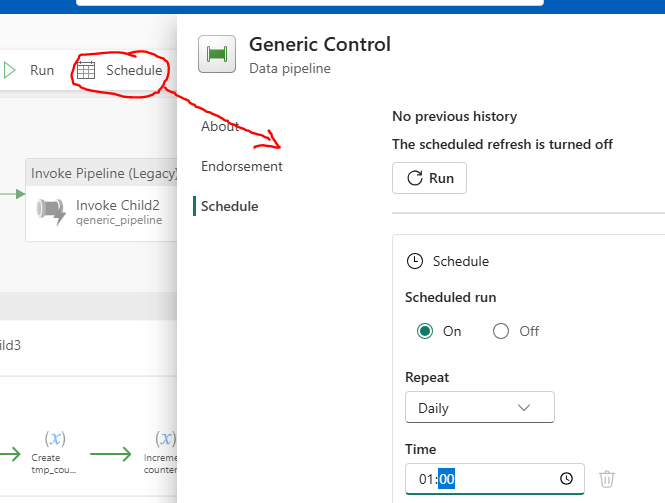
Task: Open the Repeat dropdown showing Daily
Action: click(480, 408)
